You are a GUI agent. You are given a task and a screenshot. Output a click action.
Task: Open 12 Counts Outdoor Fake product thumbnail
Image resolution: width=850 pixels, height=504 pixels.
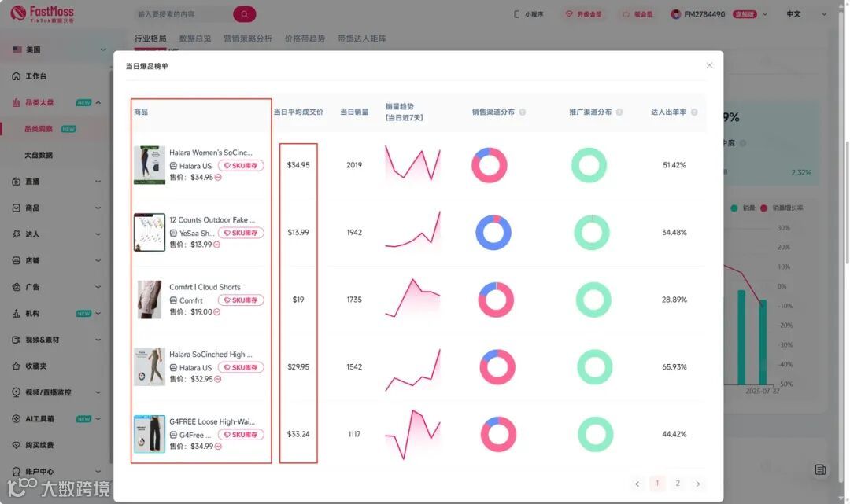tap(150, 232)
